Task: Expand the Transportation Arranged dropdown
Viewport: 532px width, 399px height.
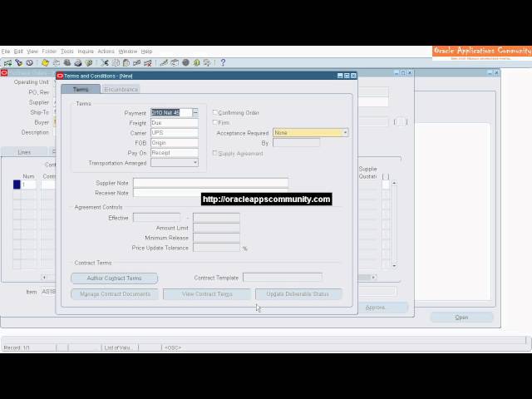Action: click(x=195, y=163)
